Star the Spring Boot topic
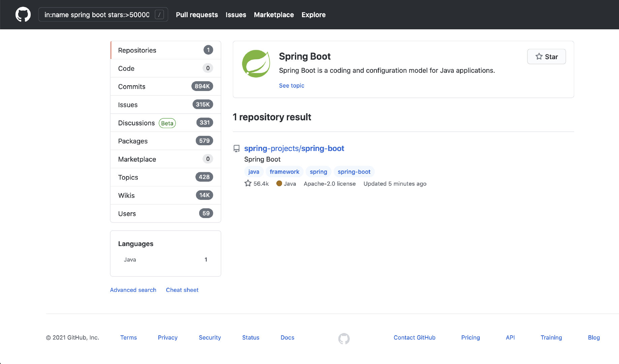The width and height of the screenshot is (619, 364). click(546, 57)
